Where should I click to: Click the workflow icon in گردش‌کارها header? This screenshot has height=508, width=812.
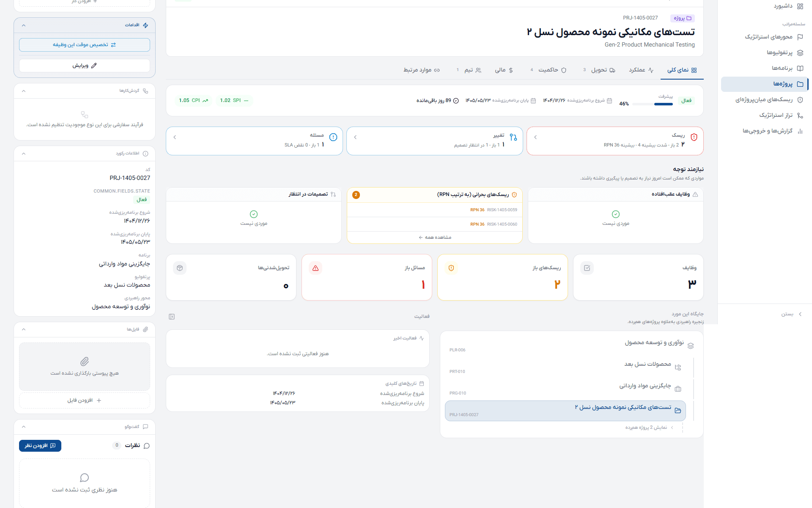(145, 91)
